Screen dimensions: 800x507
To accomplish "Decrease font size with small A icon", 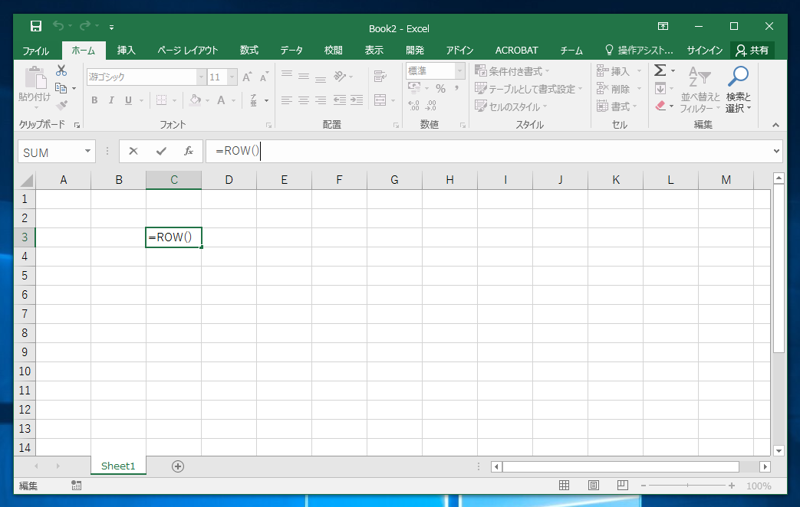I will coord(264,77).
